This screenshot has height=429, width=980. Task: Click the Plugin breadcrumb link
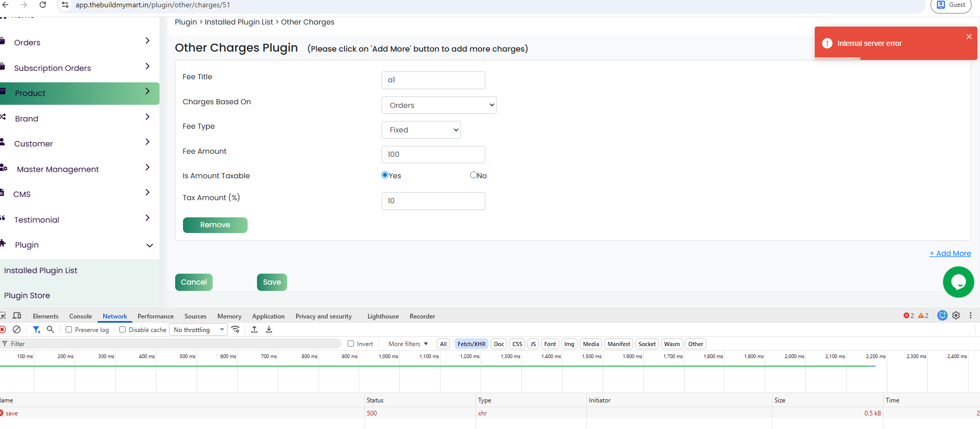186,22
